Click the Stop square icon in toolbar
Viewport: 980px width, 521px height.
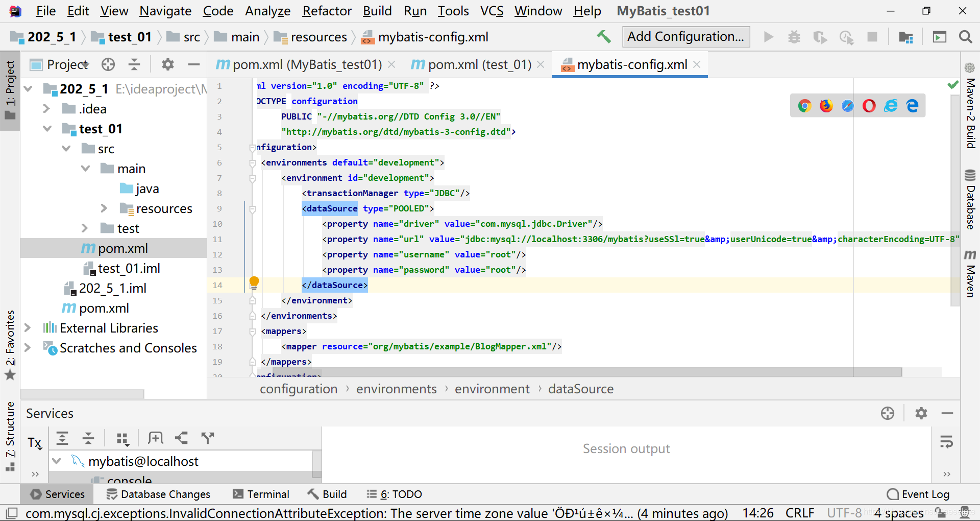point(872,37)
